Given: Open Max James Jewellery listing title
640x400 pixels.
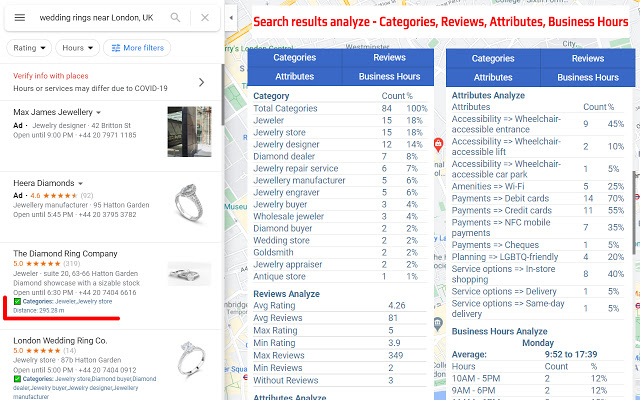Looking at the screenshot, I should [x=53, y=112].
